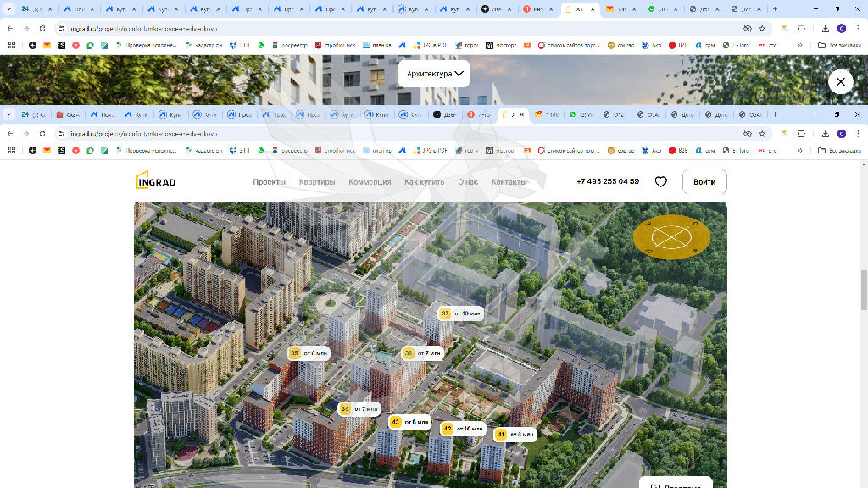868x488 pixels.
Task: Bookmark the page with the front window star
Action: [762, 134]
